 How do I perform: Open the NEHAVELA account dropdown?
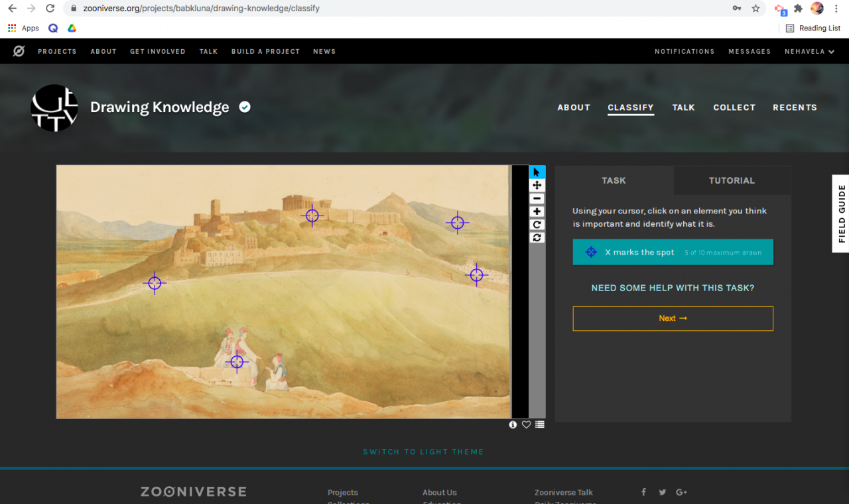(x=809, y=51)
